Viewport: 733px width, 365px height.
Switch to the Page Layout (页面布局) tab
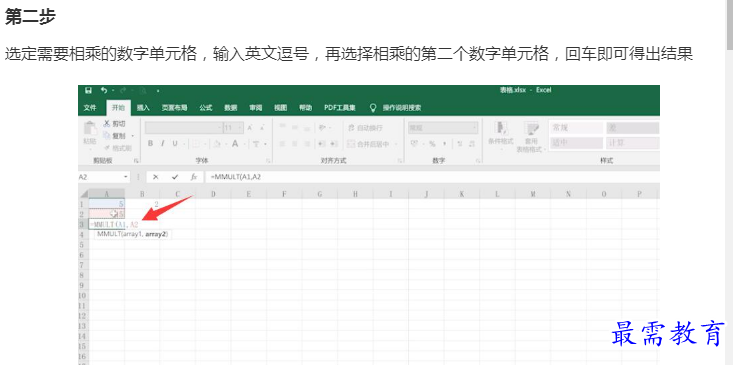174,108
